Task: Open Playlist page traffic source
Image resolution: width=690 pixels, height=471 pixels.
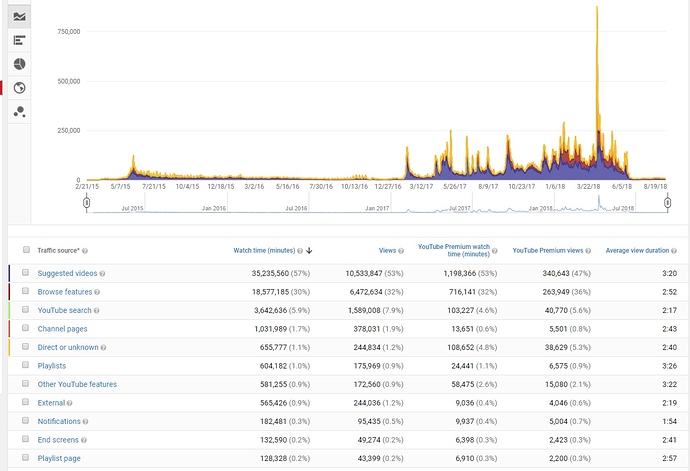Action: click(59, 458)
